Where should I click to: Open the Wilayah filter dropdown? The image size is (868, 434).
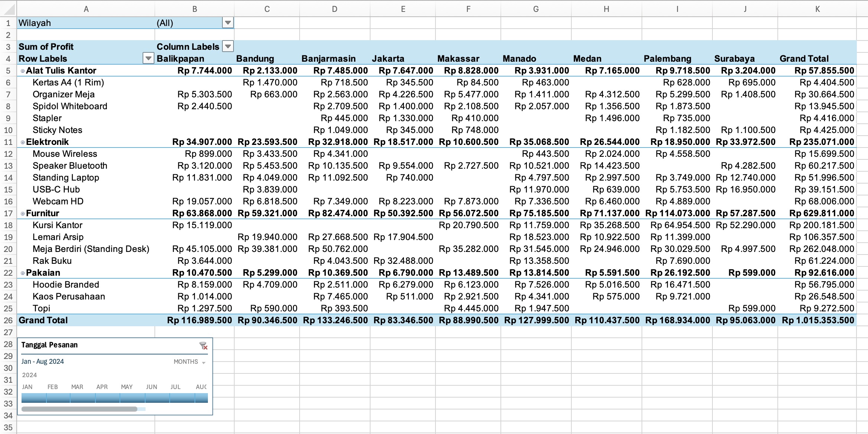pyautogui.click(x=228, y=23)
